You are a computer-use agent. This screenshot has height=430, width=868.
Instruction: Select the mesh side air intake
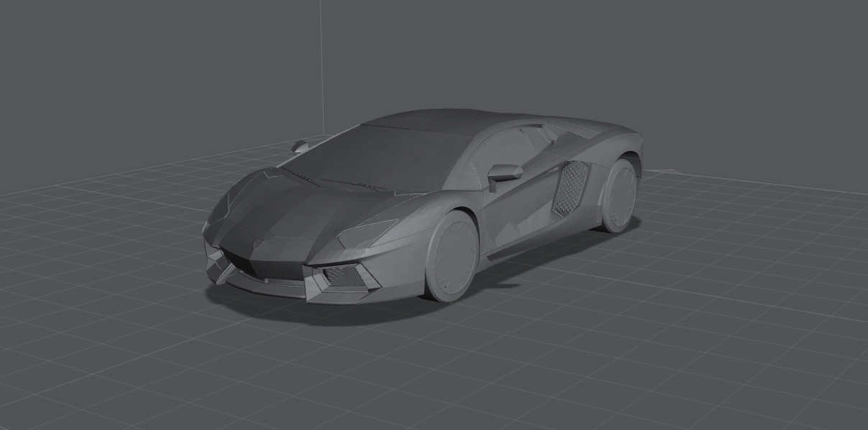[x=570, y=188]
